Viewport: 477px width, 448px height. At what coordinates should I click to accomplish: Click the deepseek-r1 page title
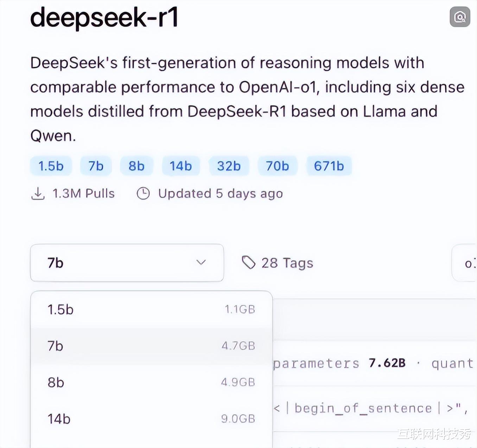coord(104,17)
